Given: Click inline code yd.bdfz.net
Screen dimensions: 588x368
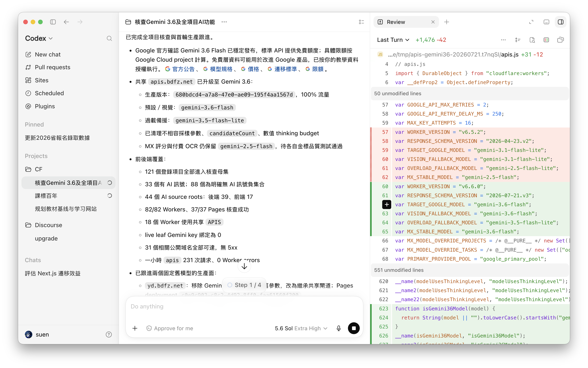Looking at the screenshot, I should 165,286.
